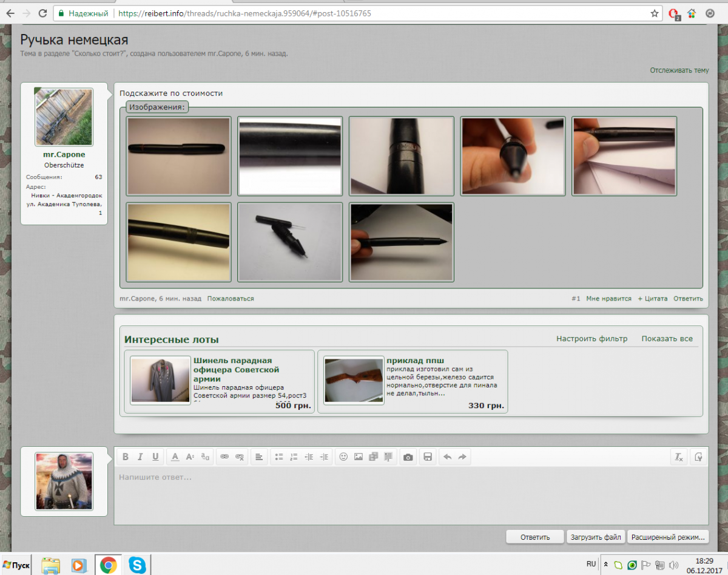
Task: Reload the page in Chrome
Action: pos(42,13)
